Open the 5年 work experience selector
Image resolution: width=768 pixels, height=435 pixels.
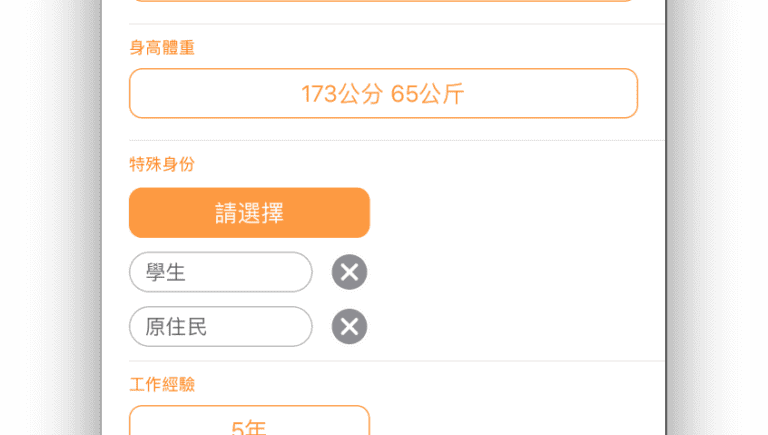point(249,424)
